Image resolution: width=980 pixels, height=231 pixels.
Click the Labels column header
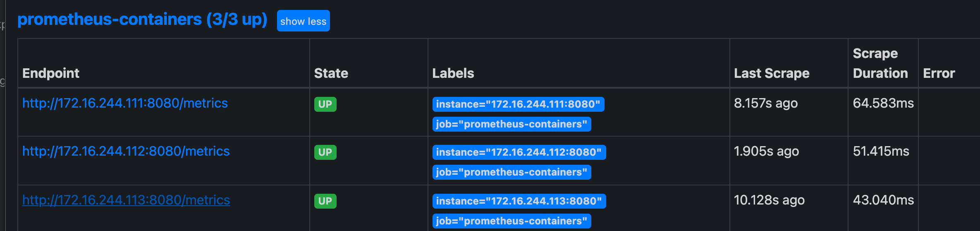coord(453,73)
